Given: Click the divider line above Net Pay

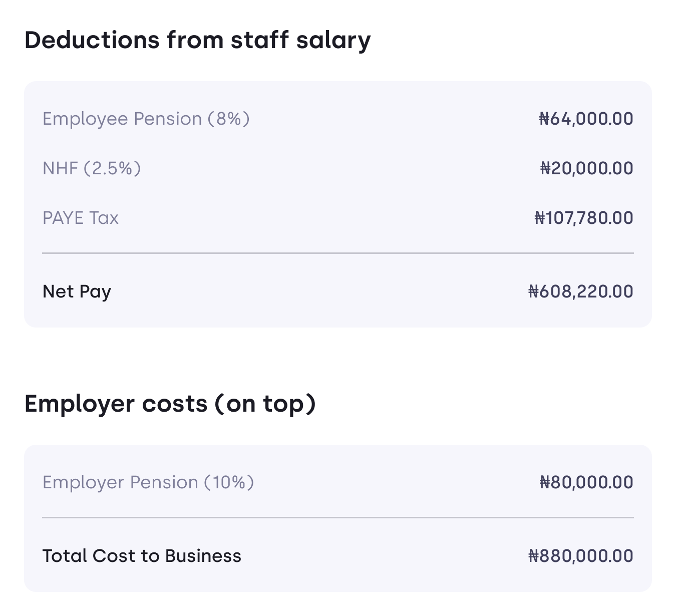Looking at the screenshot, I should [338, 253].
